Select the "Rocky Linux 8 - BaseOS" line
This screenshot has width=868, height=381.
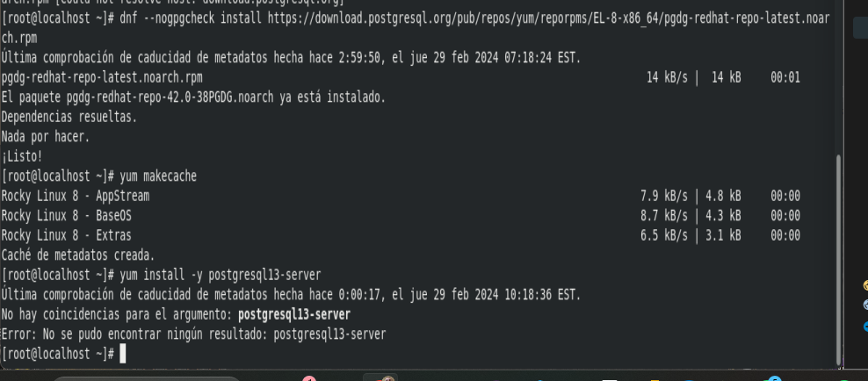point(67,215)
